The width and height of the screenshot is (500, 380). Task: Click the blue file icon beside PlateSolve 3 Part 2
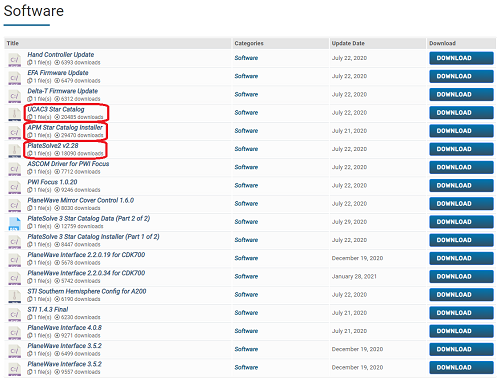coord(15,224)
